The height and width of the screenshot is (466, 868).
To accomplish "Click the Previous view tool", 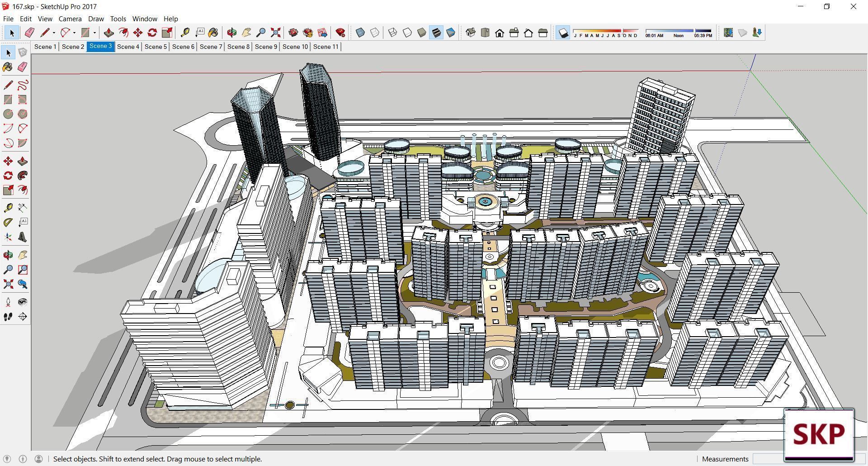I will pyautogui.click(x=23, y=284).
